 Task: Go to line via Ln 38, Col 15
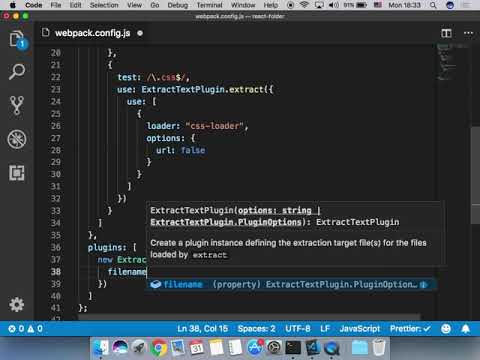click(202, 329)
